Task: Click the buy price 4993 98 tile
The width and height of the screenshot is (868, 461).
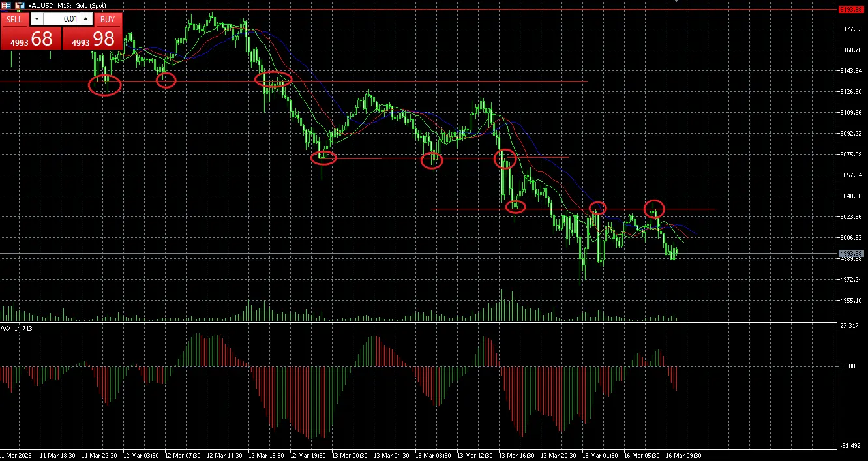Action: click(92, 38)
